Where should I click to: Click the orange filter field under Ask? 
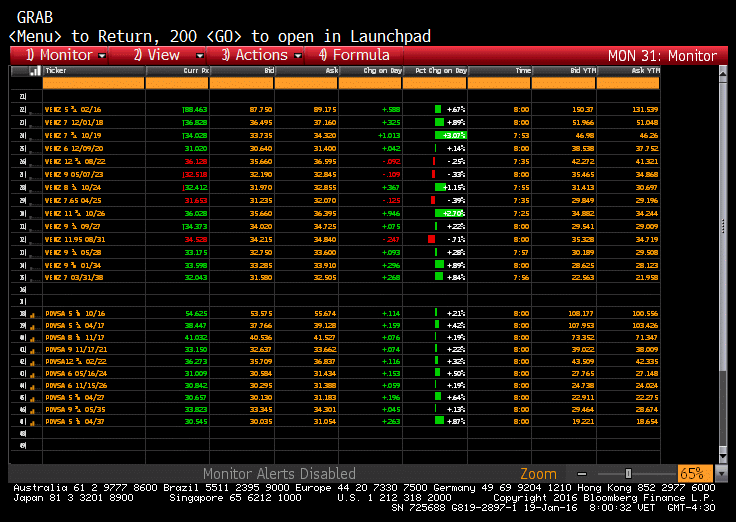pyautogui.click(x=306, y=83)
